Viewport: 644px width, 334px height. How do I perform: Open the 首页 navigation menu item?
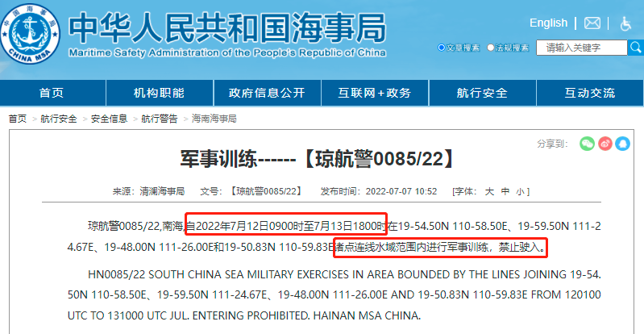[x=52, y=93]
